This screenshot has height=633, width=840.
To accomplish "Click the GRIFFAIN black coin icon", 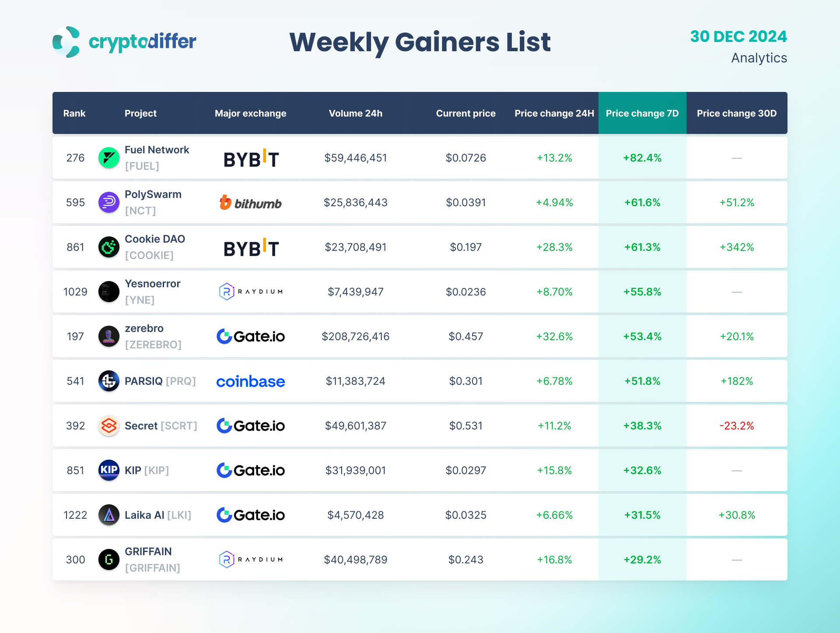I will tap(109, 559).
